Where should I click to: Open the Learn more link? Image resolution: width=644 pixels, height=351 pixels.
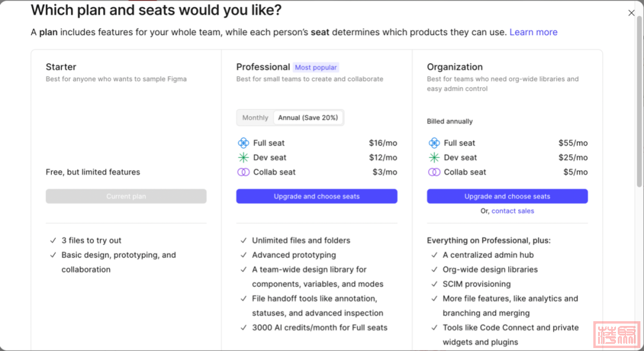533,32
